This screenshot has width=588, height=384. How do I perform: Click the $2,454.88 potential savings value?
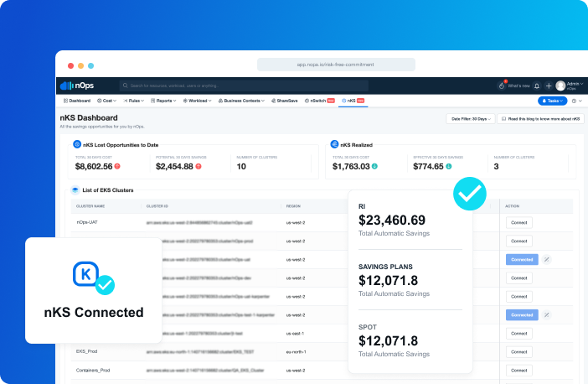[174, 166]
